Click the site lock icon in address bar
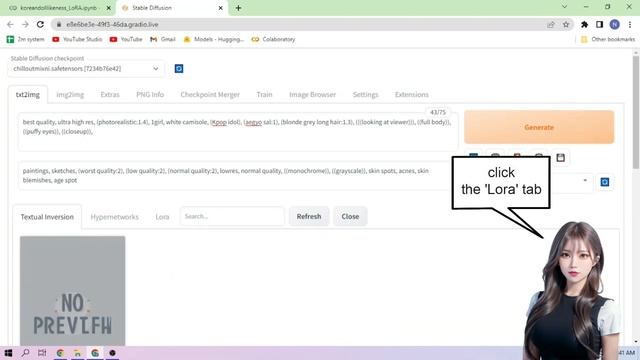Screen dimensions: 640x360 [59, 24]
